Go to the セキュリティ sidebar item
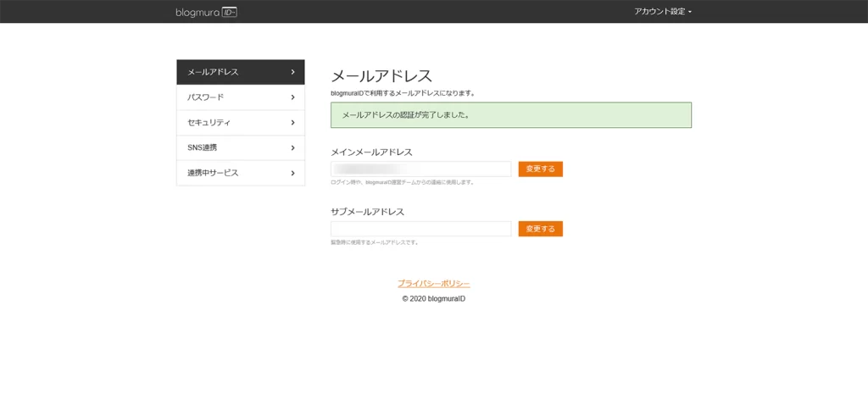The height and width of the screenshot is (405, 868). pos(209,123)
